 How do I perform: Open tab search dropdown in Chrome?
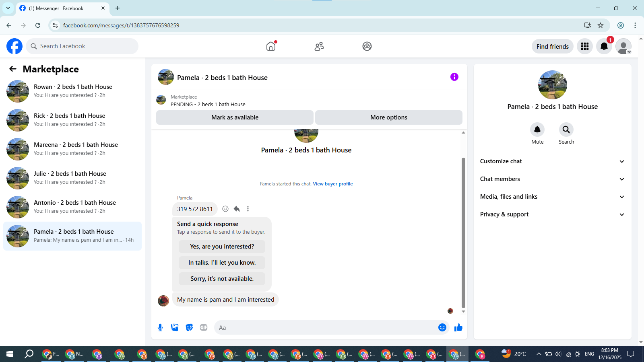coord(8,8)
